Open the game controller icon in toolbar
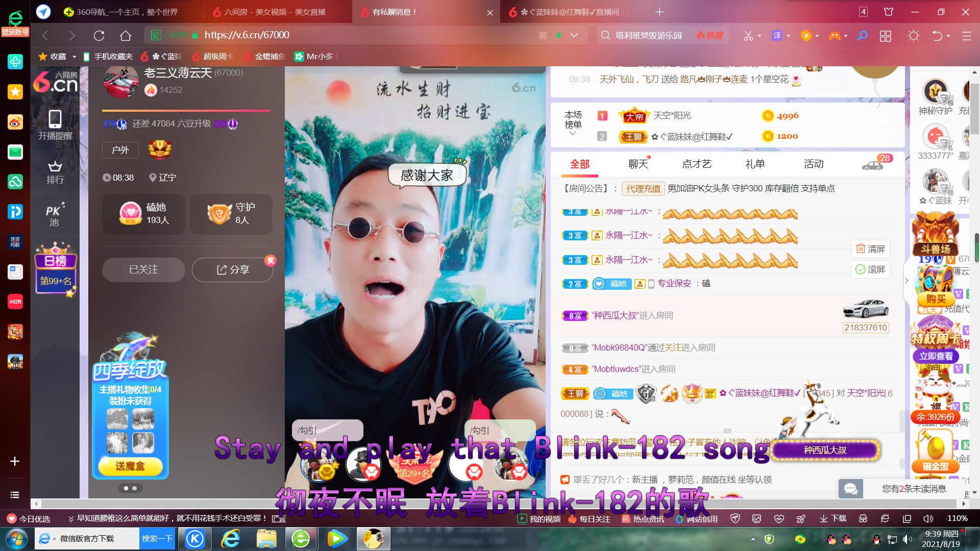 click(x=834, y=36)
